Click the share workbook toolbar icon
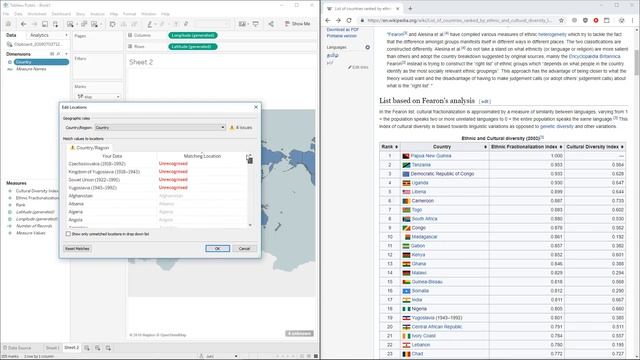The height and width of the screenshot is (360, 640). (271, 24)
